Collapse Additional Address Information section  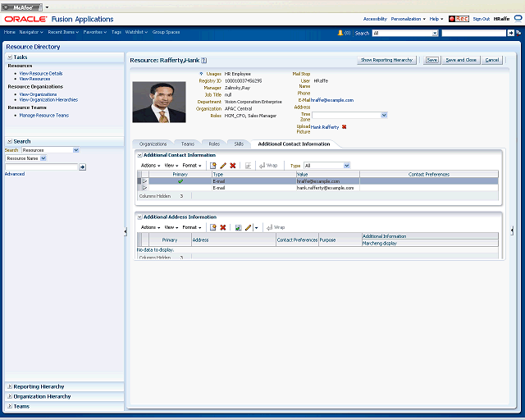[140, 217]
